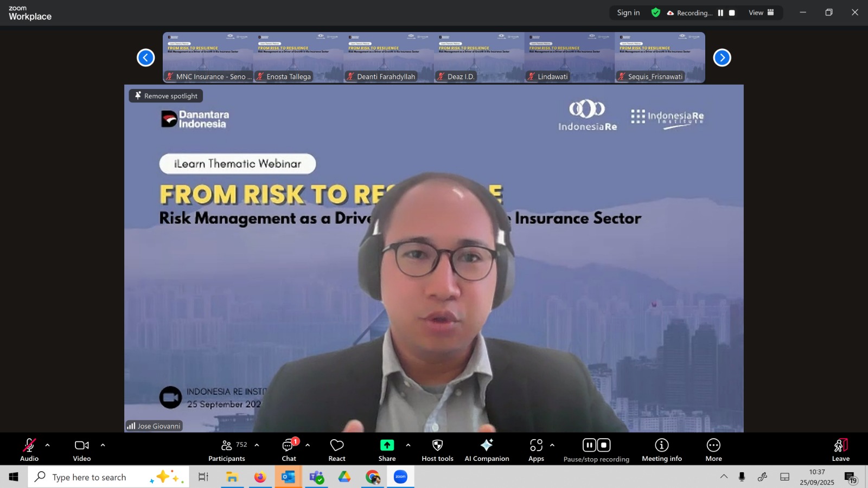Open the Chat panel

click(289, 450)
